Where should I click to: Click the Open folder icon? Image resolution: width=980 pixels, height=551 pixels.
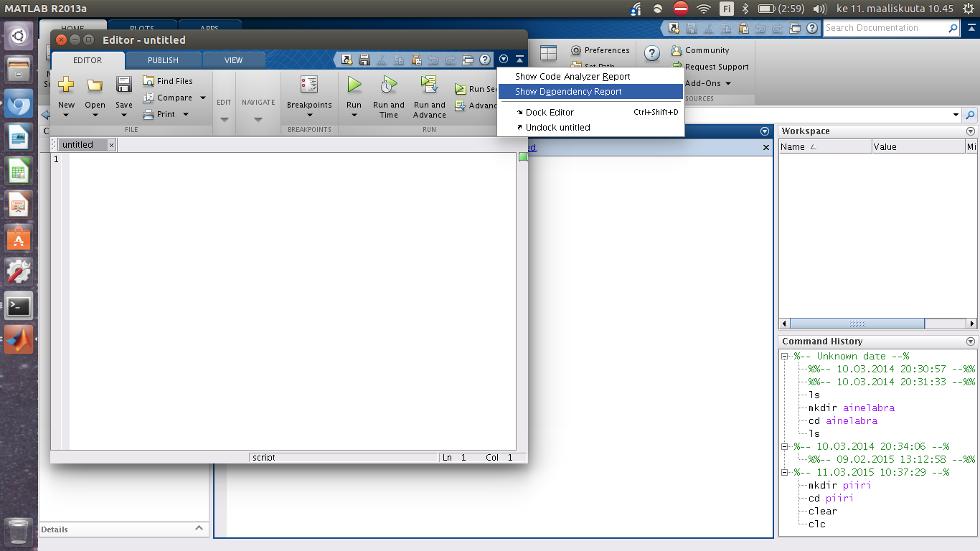[95, 85]
